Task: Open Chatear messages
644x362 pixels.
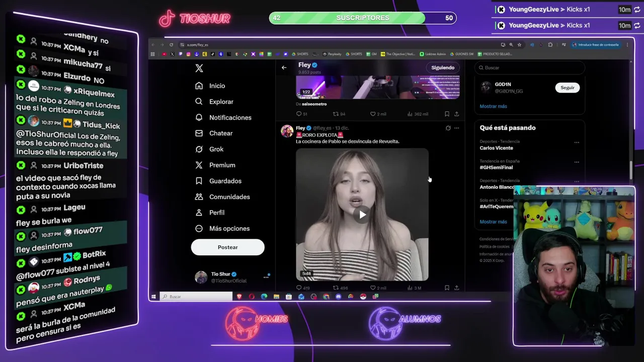Action: click(x=214, y=133)
